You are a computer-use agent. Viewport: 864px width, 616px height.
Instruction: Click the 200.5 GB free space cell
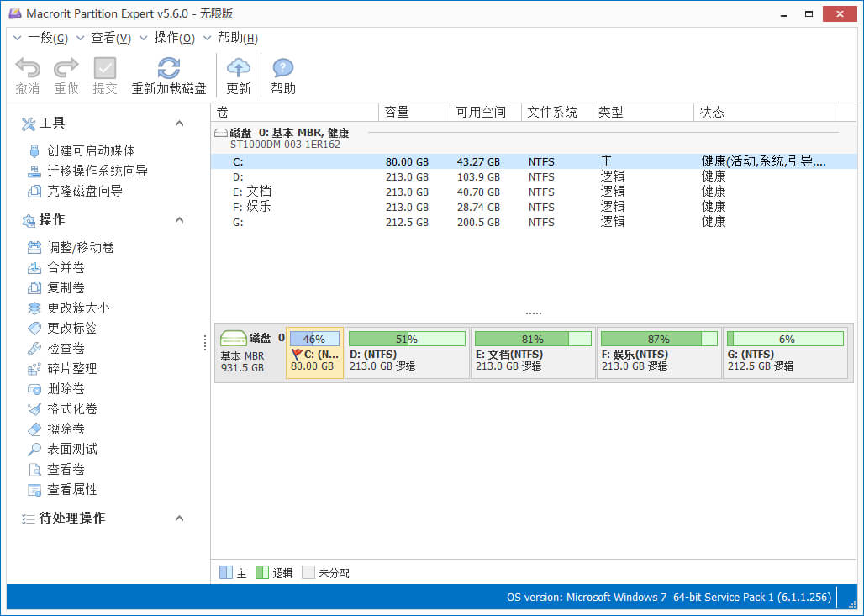pos(478,222)
